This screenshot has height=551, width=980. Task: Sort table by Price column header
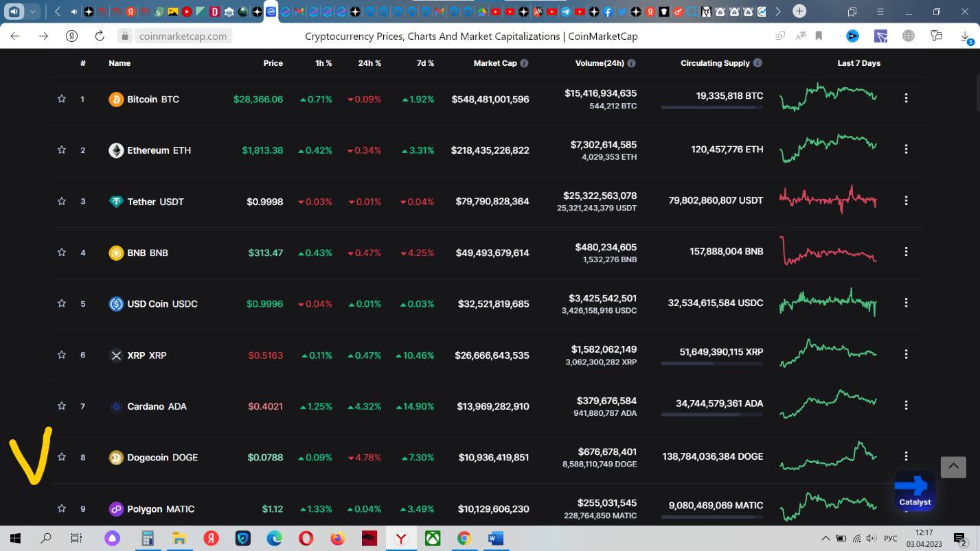(273, 63)
